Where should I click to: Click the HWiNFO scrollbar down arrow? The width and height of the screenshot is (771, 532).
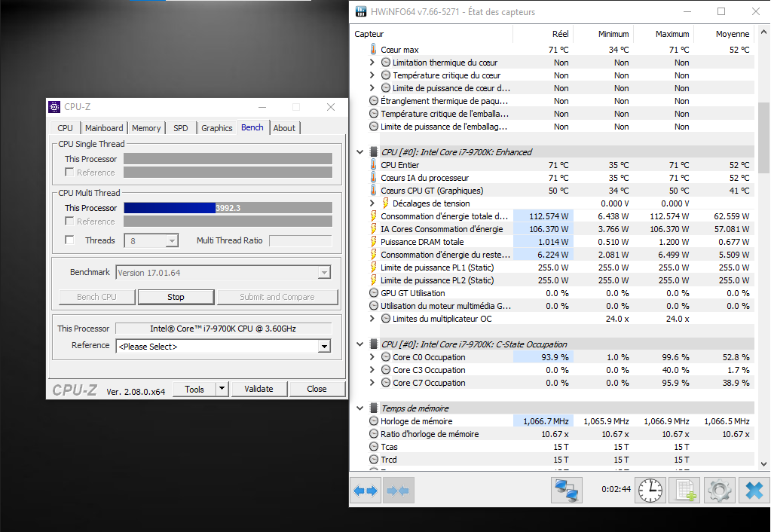click(x=763, y=463)
